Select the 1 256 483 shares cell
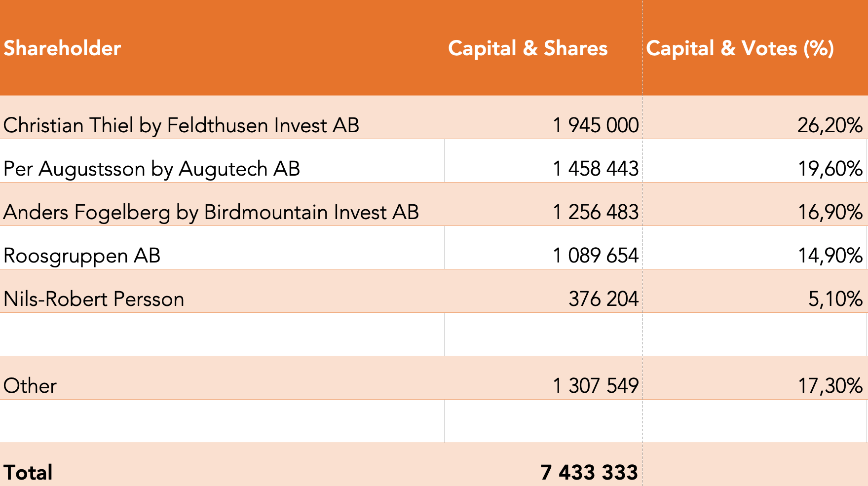The image size is (868, 486). click(x=596, y=212)
